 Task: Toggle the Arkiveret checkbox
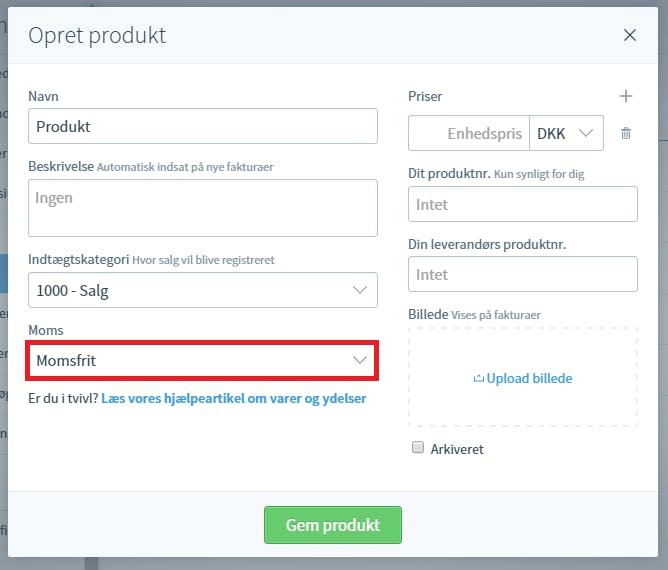[x=418, y=447]
